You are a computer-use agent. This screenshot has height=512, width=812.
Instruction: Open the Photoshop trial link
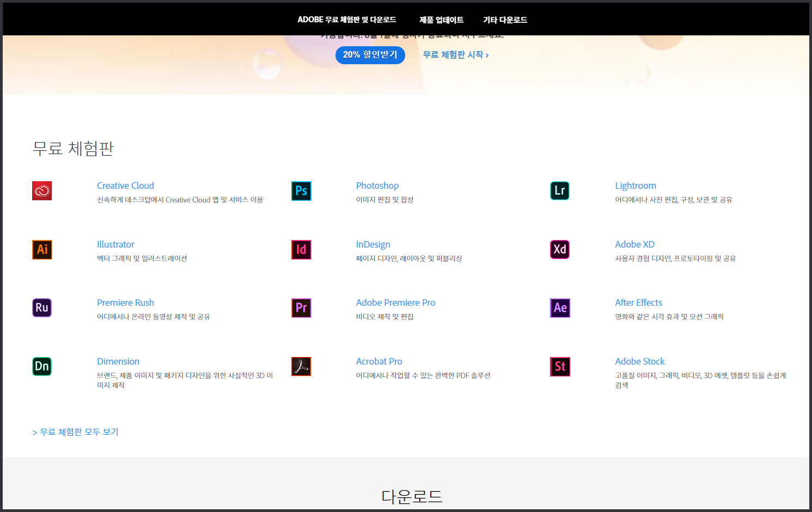coord(377,186)
